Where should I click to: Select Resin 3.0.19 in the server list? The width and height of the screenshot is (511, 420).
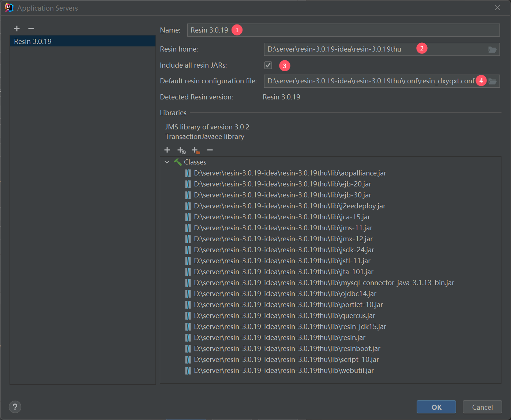[x=33, y=41]
